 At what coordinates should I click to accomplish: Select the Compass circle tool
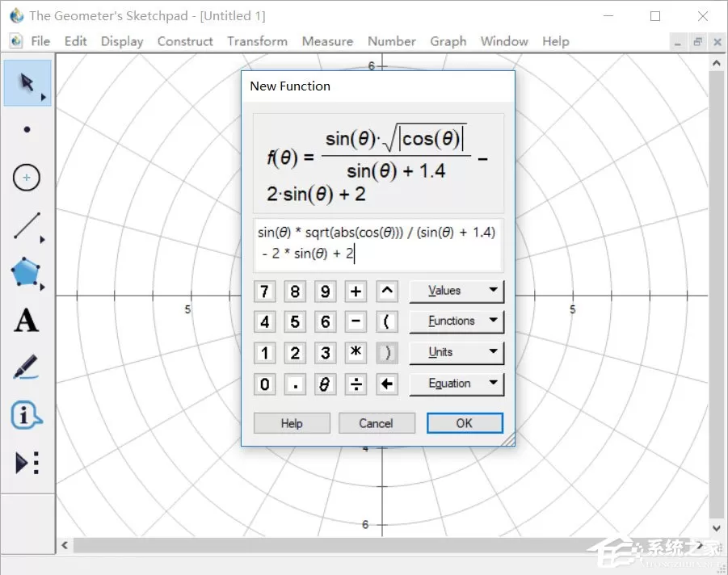[27, 178]
